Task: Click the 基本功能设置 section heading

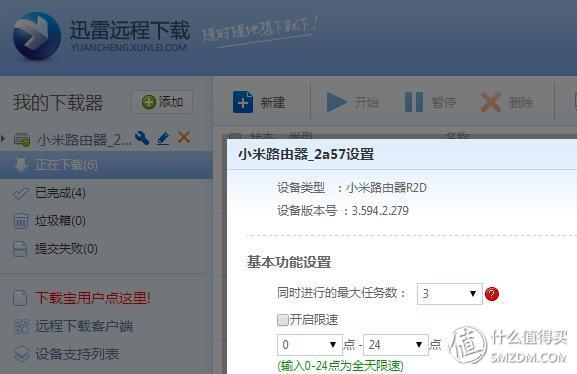Action: [x=289, y=262]
